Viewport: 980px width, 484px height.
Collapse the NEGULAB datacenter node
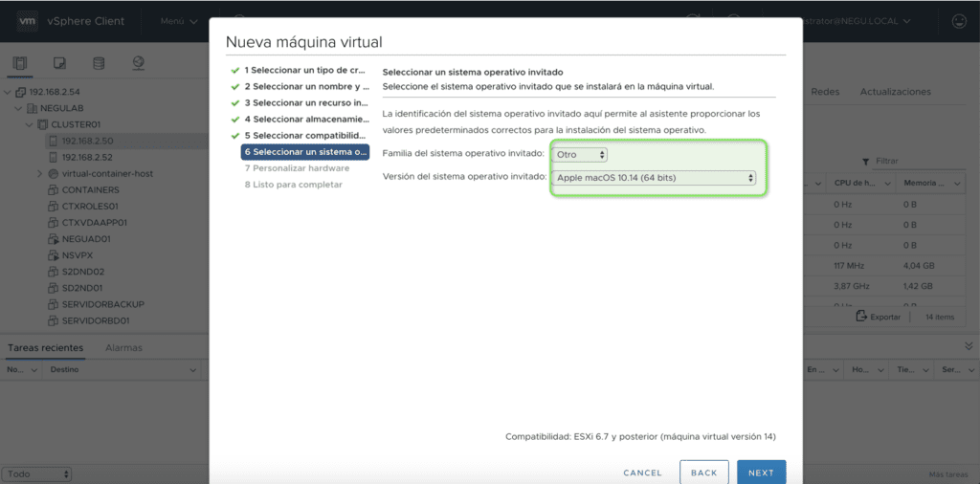pyautogui.click(x=18, y=109)
